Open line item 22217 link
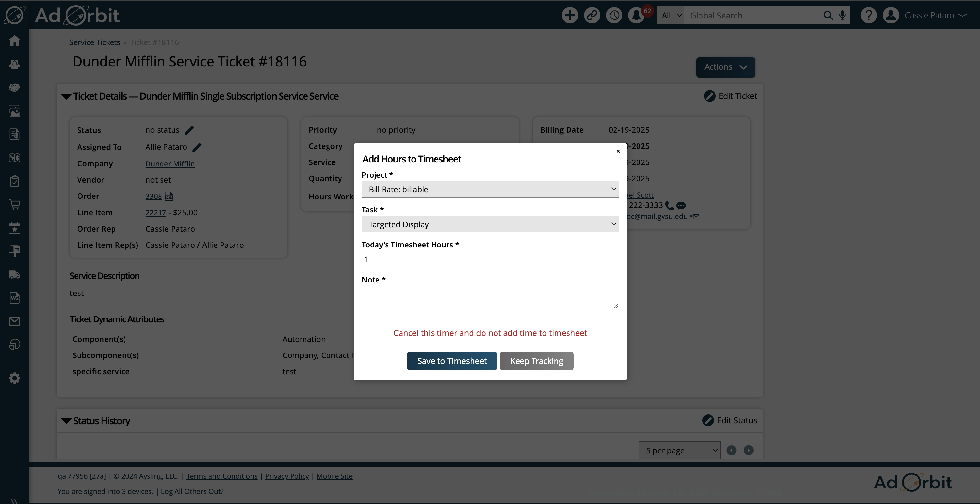Viewport: 980px width, 504px height. 156,213
